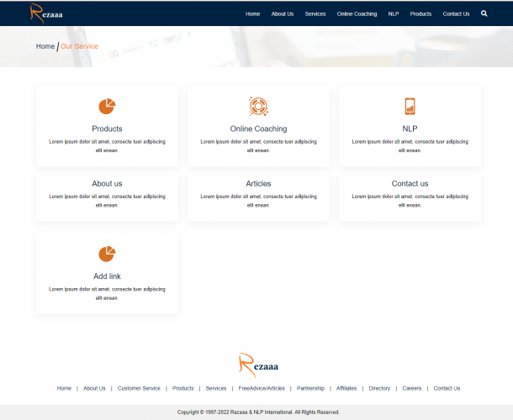Viewport: 513px width, 420px height.
Task: Click the Online Coaching lifebuoy icon
Action: coord(258,106)
